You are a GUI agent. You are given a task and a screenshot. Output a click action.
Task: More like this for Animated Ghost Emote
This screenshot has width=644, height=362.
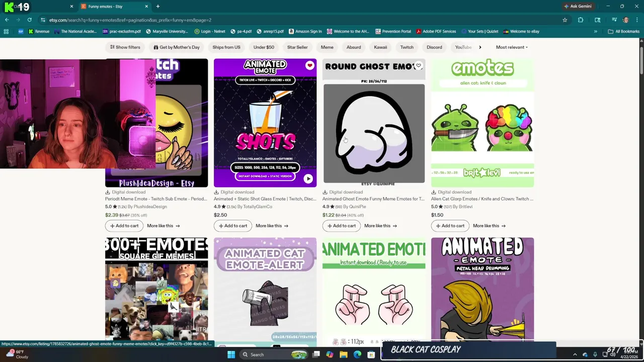point(380,226)
